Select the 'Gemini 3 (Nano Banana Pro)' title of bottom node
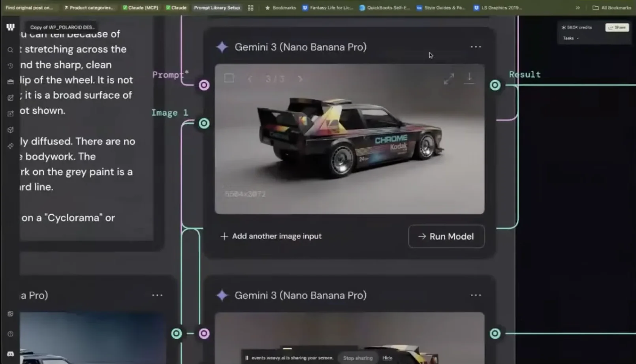This screenshot has width=636, height=364. (x=300, y=295)
